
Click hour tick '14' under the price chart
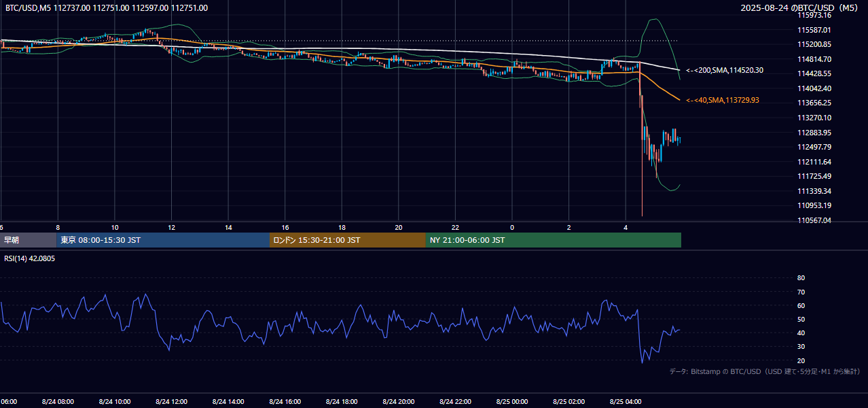228,228
